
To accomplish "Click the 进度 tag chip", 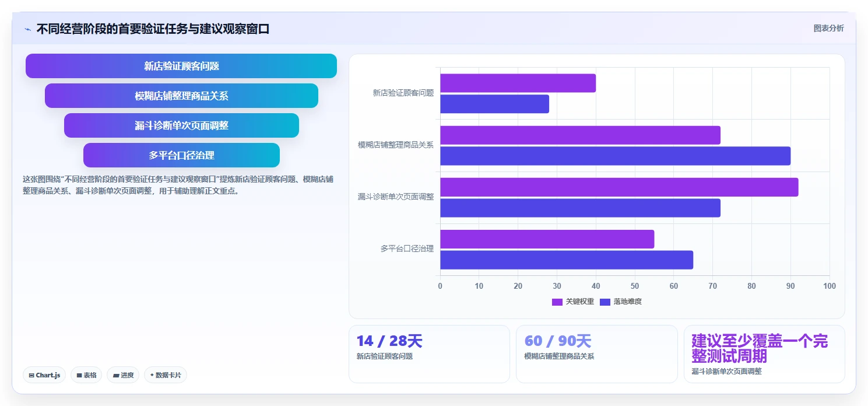I will click(123, 375).
